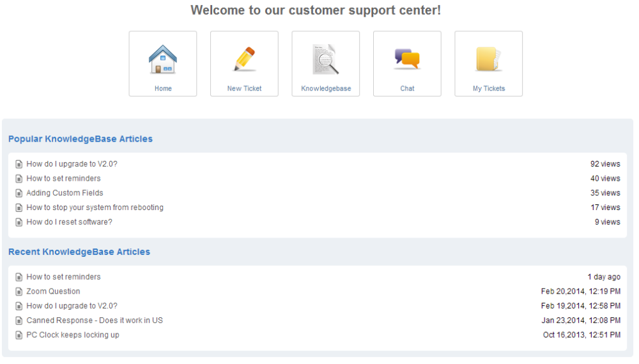Image resolution: width=639 pixels, height=364 pixels.
Task: Open the Knowledgebase magnifier icon
Action: [x=325, y=59]
